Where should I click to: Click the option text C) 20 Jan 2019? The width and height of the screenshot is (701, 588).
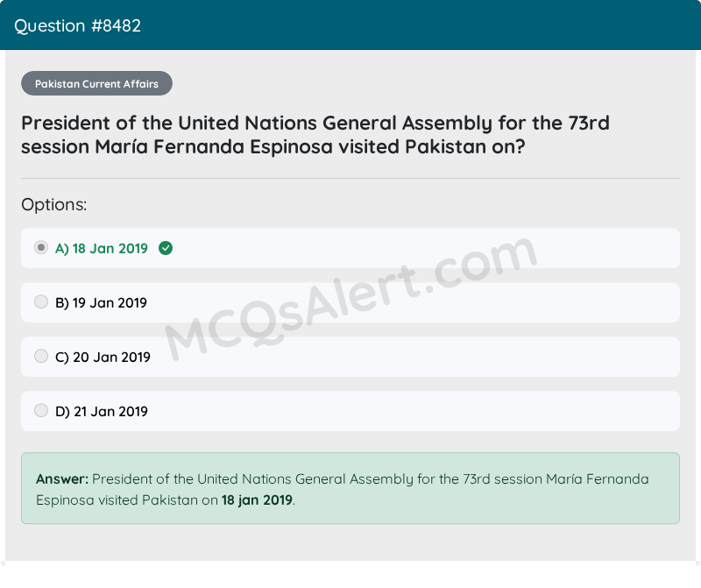click(103, 358)
